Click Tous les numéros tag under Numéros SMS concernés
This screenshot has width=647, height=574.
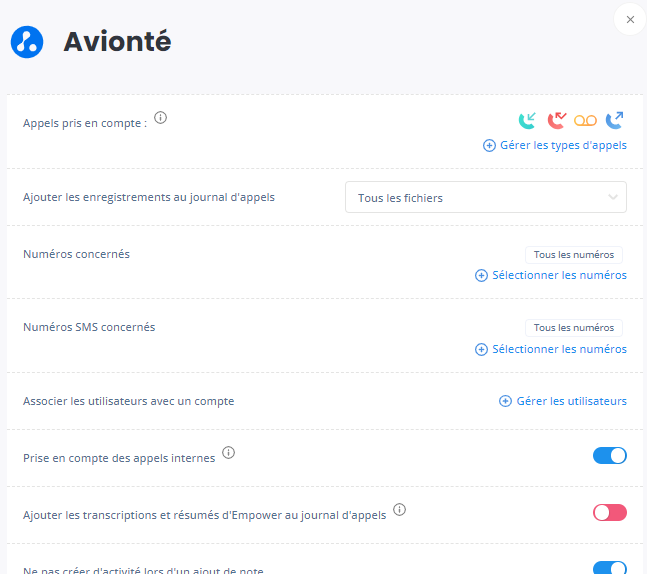[x=574, y=328]
